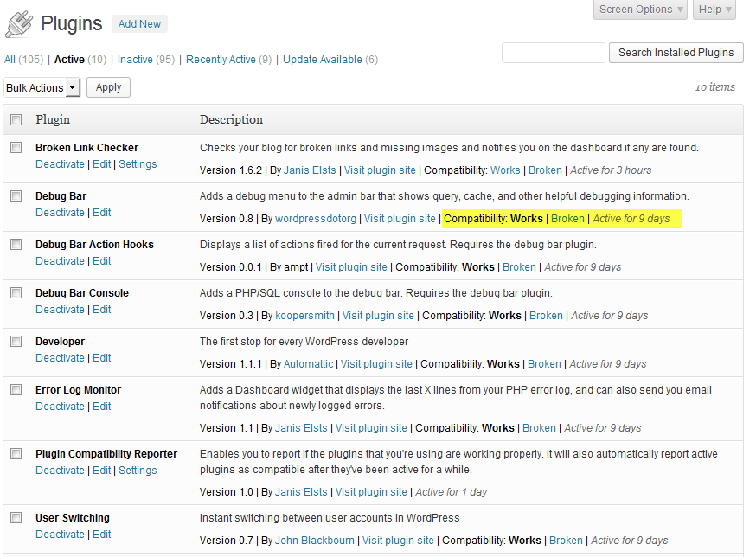Sort by the Plugin column header
This screenshot has width=756, height=557.
tap(53, 119)
